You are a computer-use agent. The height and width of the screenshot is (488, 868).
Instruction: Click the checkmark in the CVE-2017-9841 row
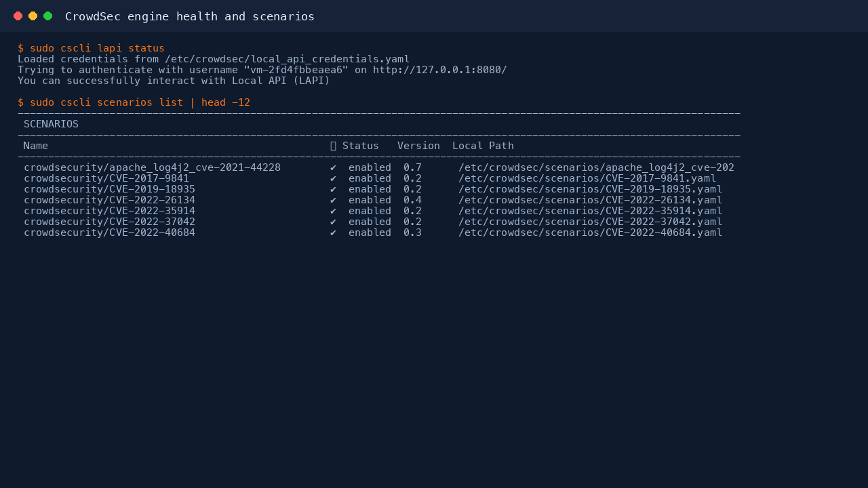(x=333, y=178)
